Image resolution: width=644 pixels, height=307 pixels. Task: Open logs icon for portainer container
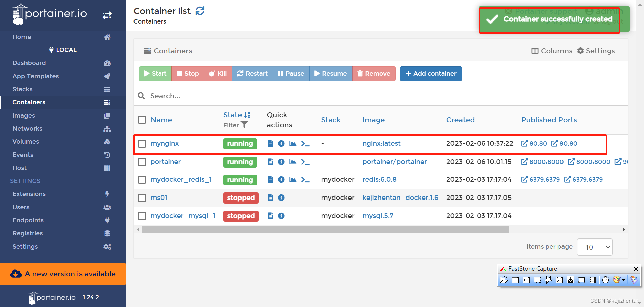271,162
